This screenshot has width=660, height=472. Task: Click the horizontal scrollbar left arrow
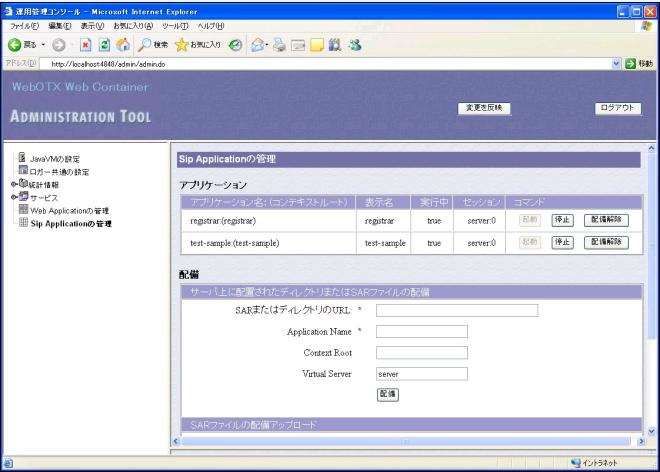[x=176, y=441]
